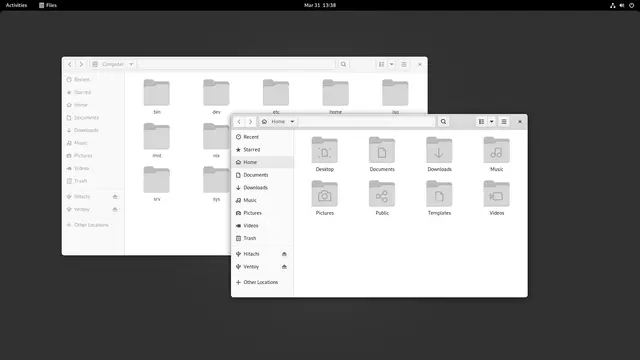Open the hamburger menu in Home window
The image size is (640, 360).
click(x=504, y=122)
